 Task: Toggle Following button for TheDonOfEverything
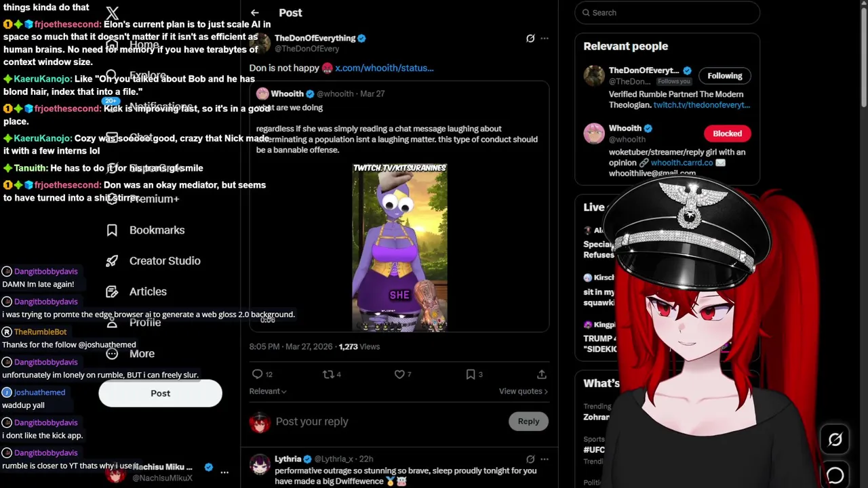coord(725,76)
